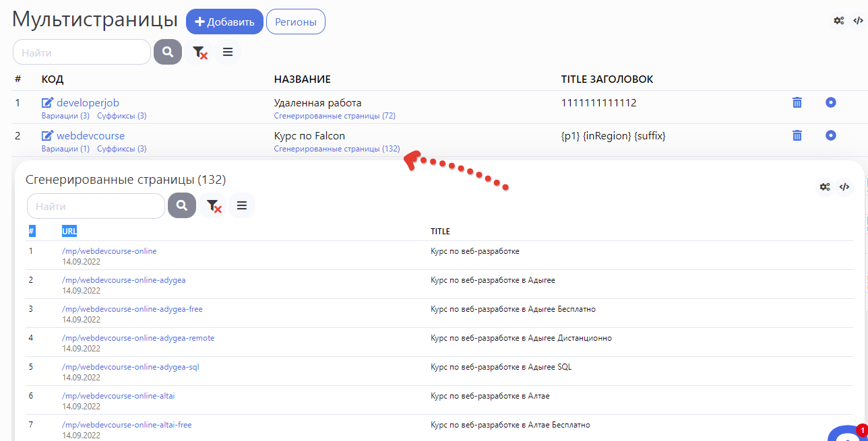Image resolution: width=868 pixels, height=441 pixels.
Task: Open code view icon at top right
Action: pyautogui.click(x=858, y=20)
